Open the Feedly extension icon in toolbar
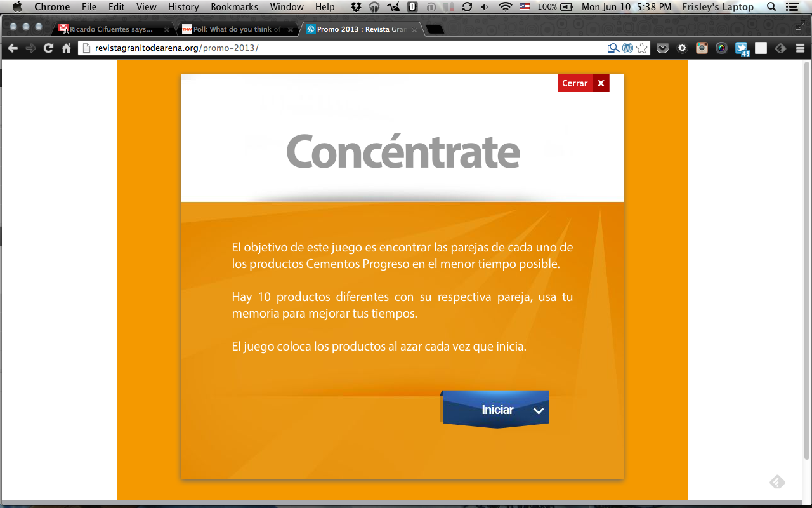812x508 pixels. pyautogui.click(x=780, y=48)
